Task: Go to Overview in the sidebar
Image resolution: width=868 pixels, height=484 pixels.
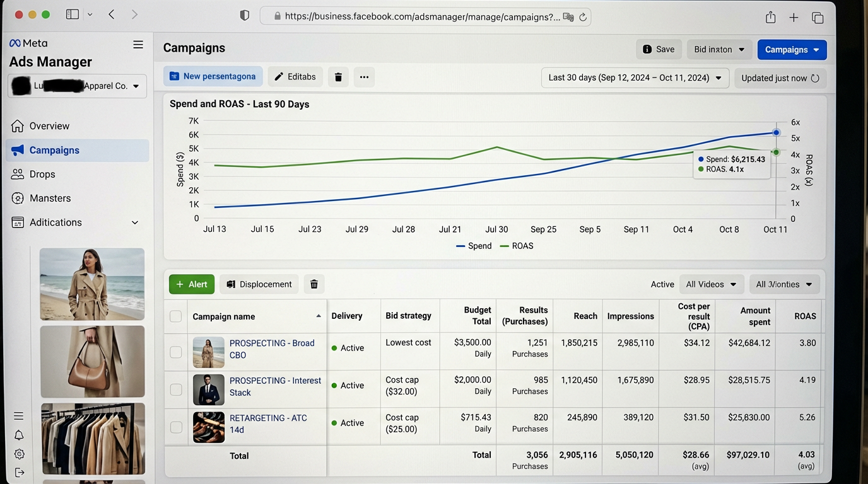Action: [77, 126]
